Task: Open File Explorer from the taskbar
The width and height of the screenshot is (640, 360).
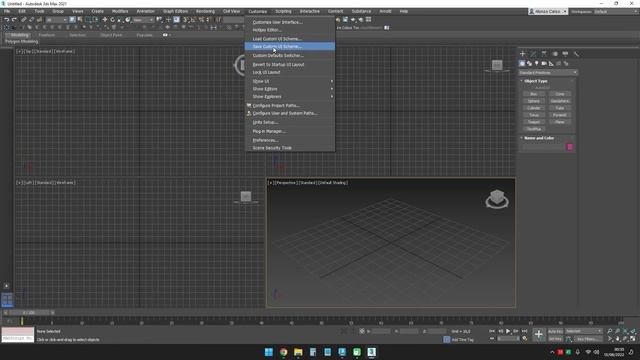Action: [x=298, y=352]
